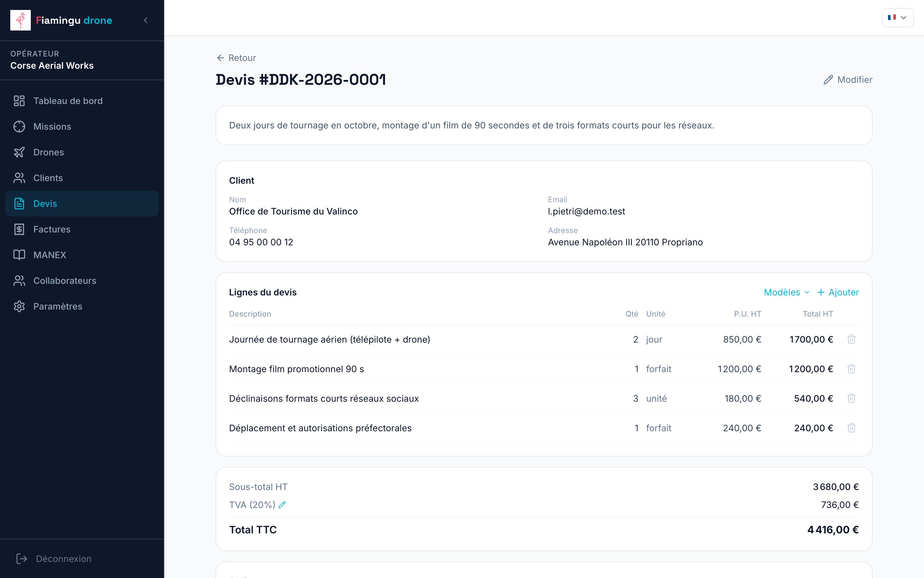
Task: Click the Déconnexion logout icon
Action: [x=22, y=559]
